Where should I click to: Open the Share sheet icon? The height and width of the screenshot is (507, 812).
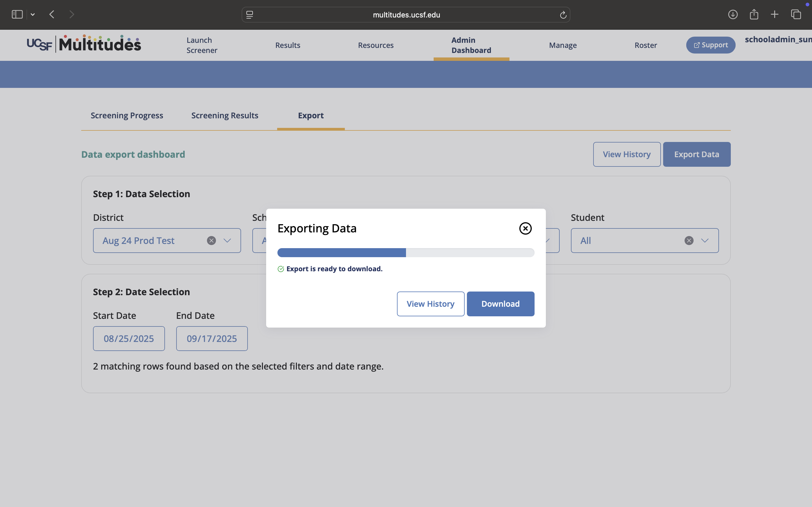(x=754, y=14)
